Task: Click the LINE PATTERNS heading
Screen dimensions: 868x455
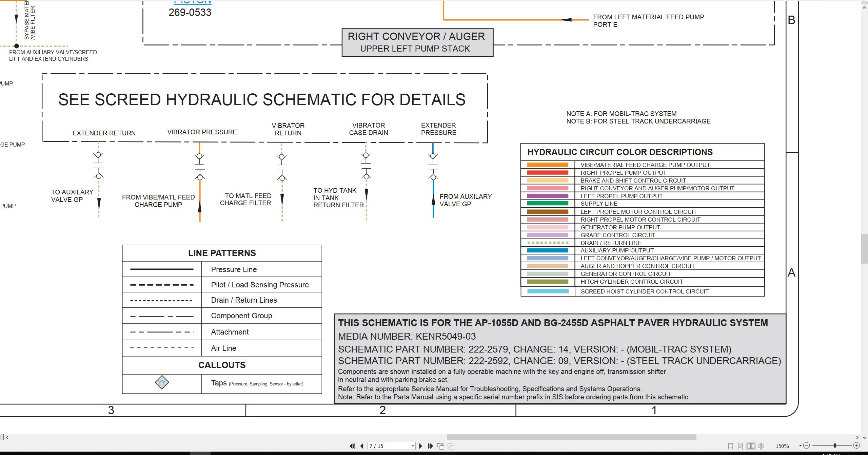Action: [x=222, y=253]
